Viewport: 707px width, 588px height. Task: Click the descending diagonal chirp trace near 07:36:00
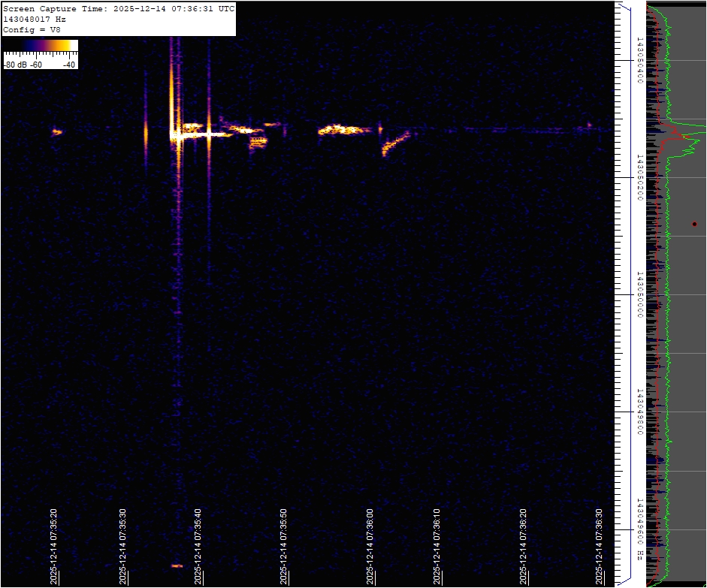395,142
